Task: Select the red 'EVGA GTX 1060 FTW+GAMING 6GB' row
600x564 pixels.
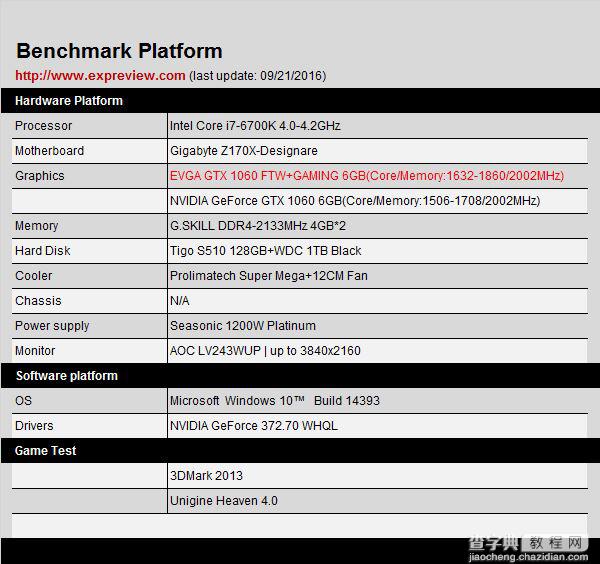Action: [378, 176]
